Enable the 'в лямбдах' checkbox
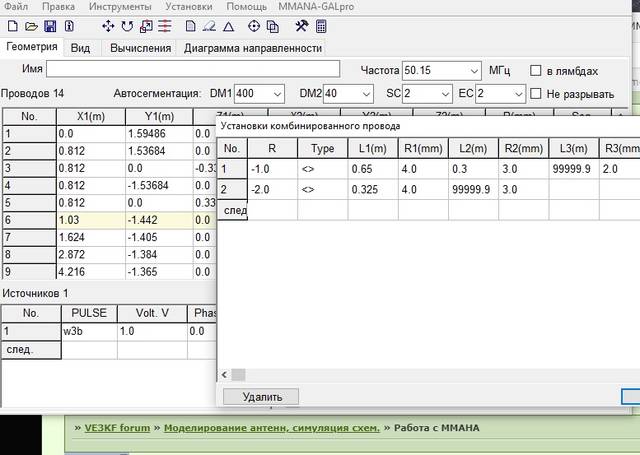Screen dimensions: 640x455 [x=535, y=71]
